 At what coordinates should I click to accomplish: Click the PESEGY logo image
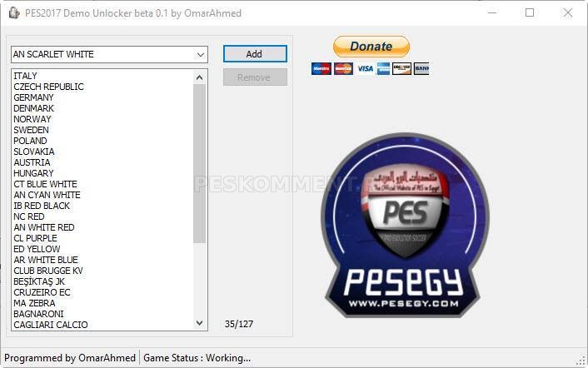(x=405, y=226)
